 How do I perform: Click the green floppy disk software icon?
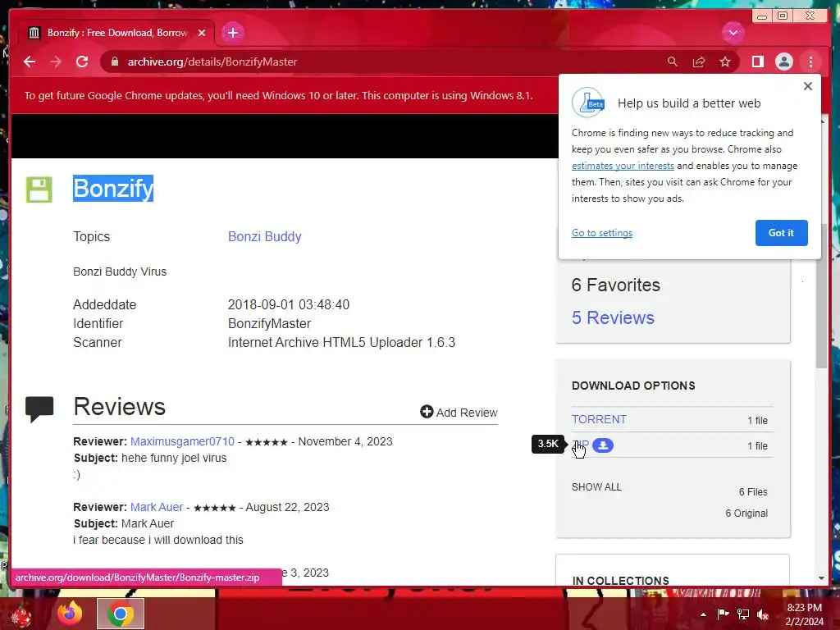(39, 189)
